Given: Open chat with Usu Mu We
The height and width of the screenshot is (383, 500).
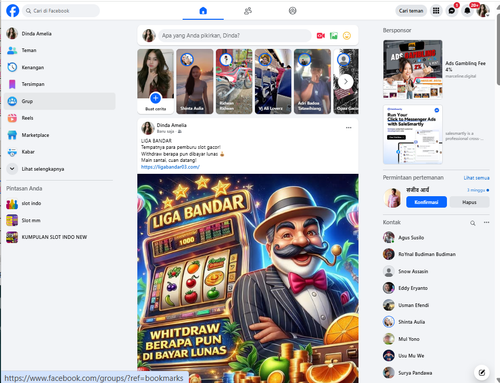Looking at the screenshot, I should [x=436, y=356].
